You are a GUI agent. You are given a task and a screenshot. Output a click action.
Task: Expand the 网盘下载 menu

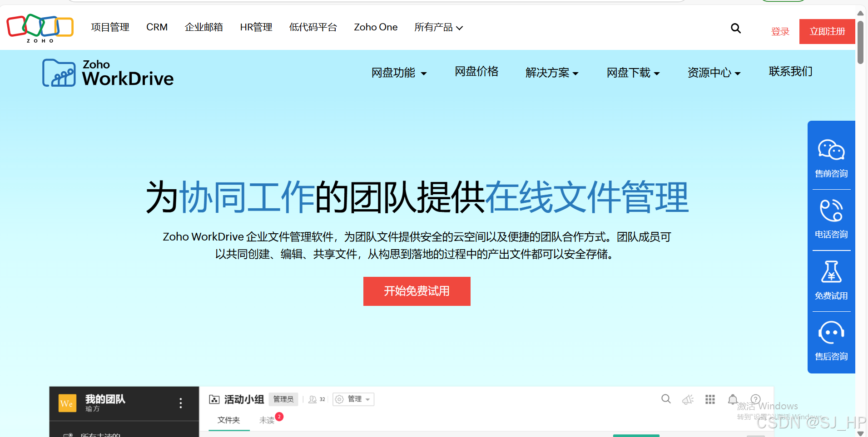[633, 73]
